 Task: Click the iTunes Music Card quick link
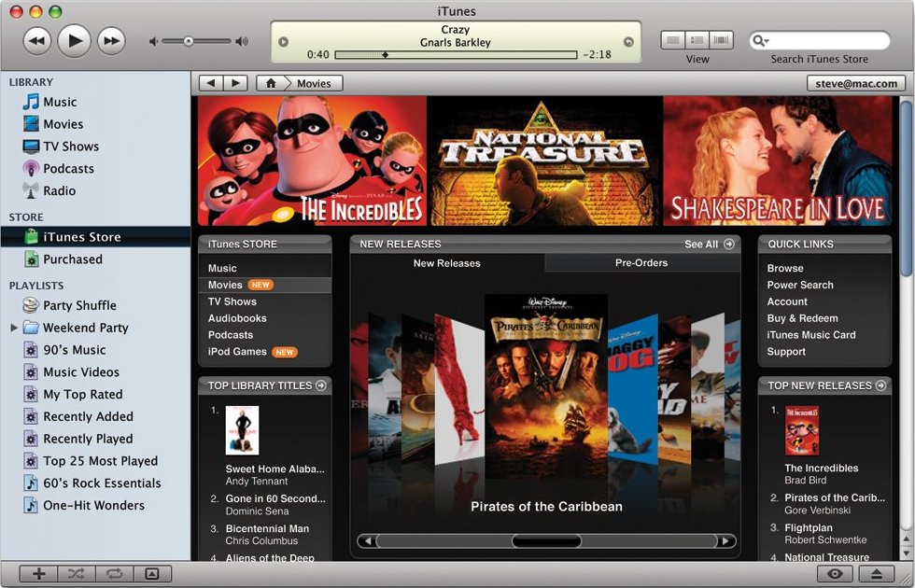point(811,335)
